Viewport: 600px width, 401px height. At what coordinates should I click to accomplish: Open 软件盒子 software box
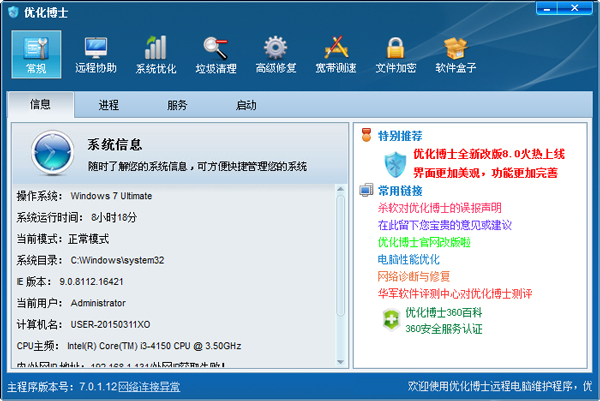tap(455, 54)
